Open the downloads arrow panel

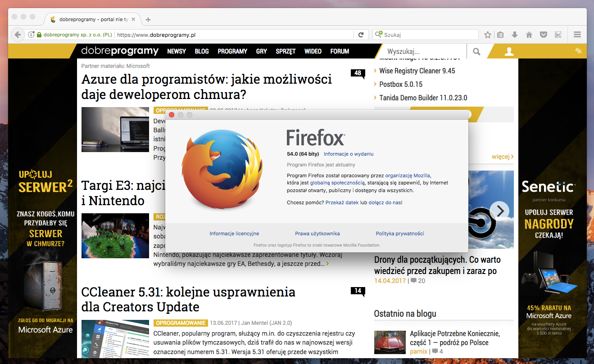(515, 35)
